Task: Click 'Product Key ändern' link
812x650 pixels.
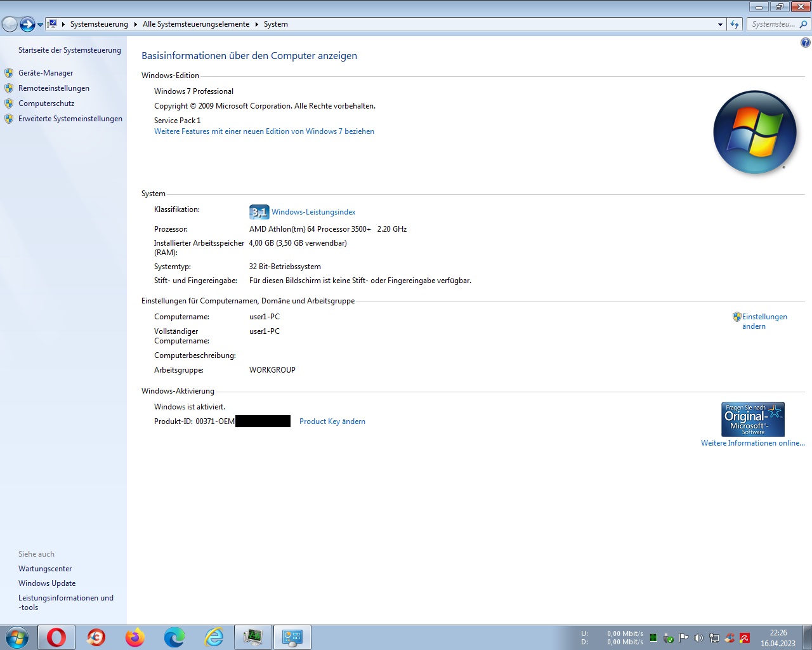Action: click(332, 421)
